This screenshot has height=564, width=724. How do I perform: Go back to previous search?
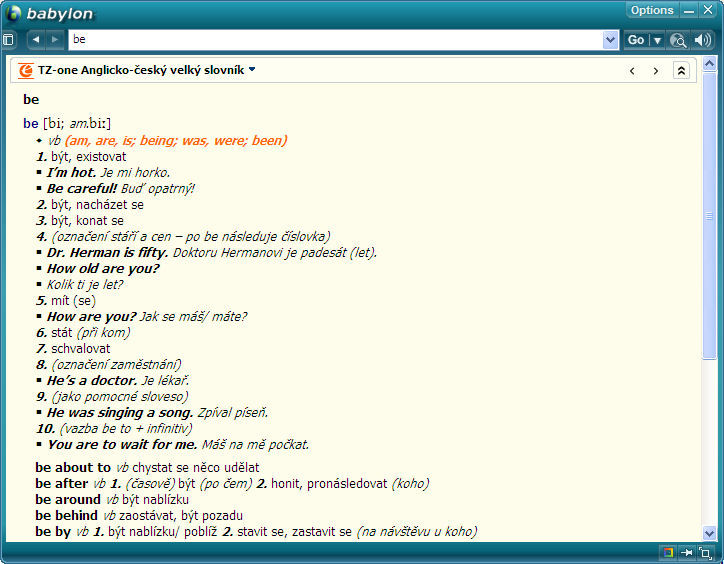[x=36, y=40]
